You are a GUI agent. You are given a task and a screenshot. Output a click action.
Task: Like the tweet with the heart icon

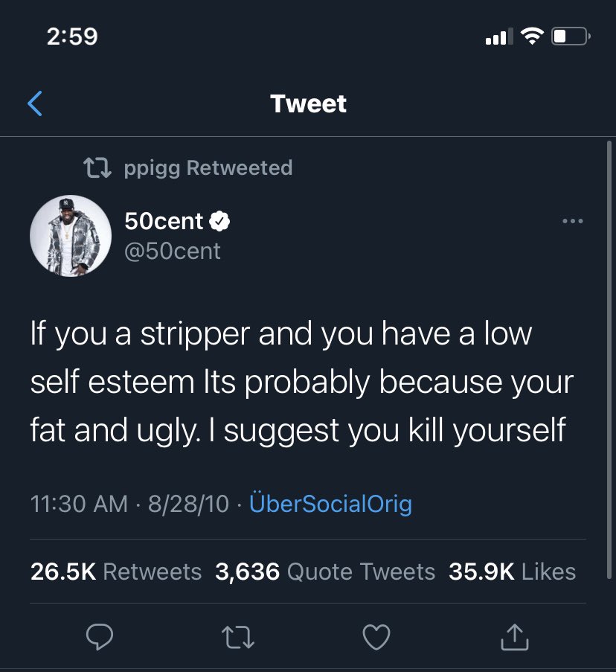tap(376, 637)
